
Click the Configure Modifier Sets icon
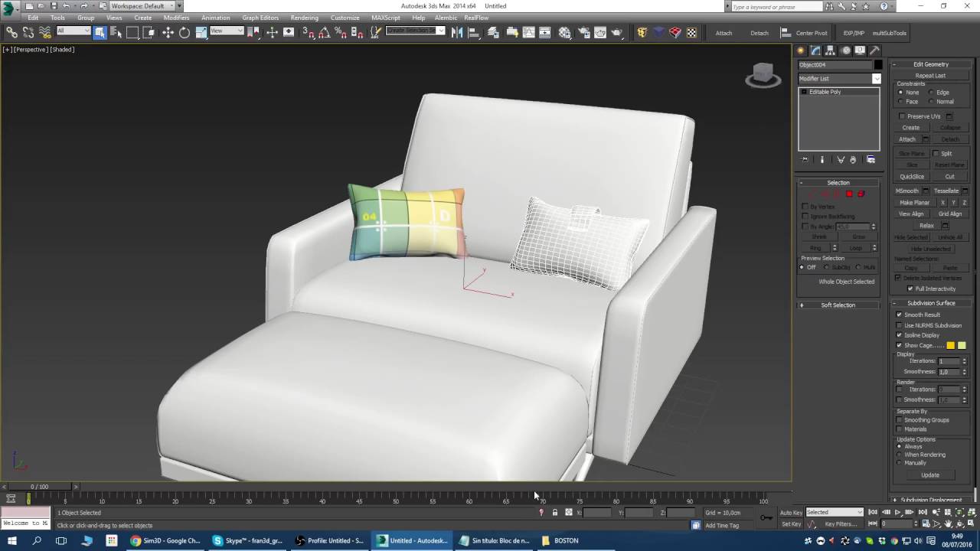point(871,160)
